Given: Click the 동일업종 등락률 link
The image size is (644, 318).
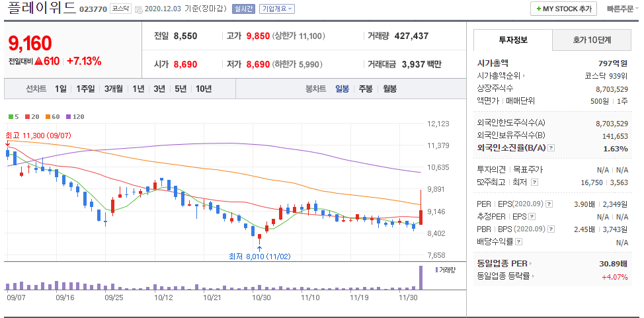Looking at the screenshot, I should [x=503, y=276].
